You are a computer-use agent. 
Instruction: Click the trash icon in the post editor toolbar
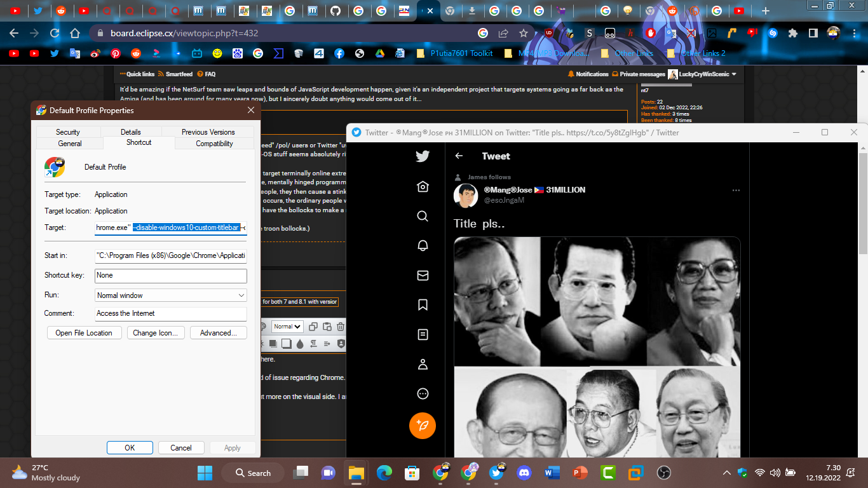coord(341,327)
